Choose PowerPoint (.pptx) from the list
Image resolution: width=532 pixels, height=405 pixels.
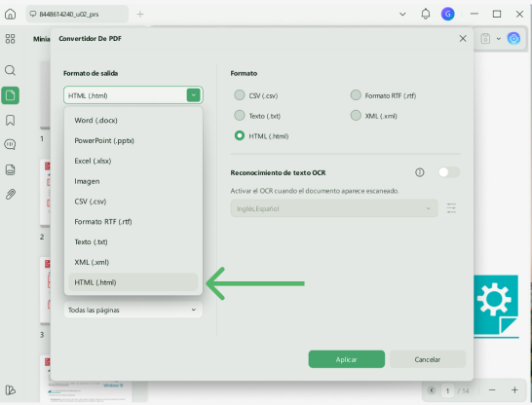point(133,140)
